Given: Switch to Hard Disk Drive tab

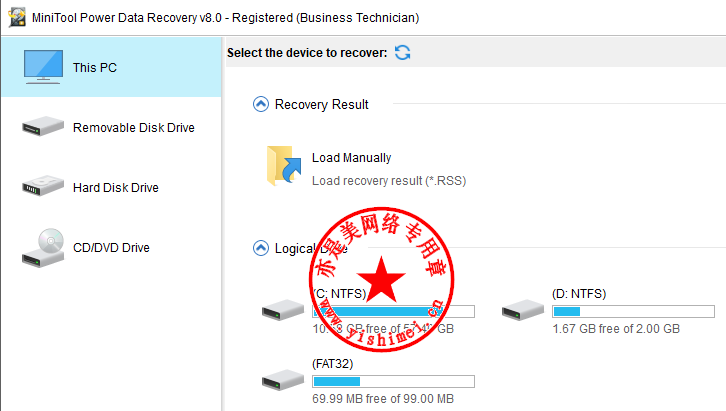Looking at the screenshot, I should pos(111,187).
